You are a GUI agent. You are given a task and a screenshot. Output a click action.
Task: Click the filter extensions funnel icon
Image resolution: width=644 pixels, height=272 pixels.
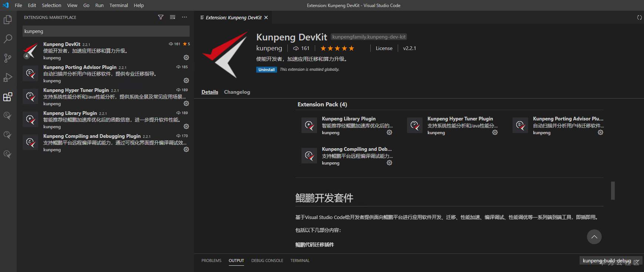click(161, 17)
